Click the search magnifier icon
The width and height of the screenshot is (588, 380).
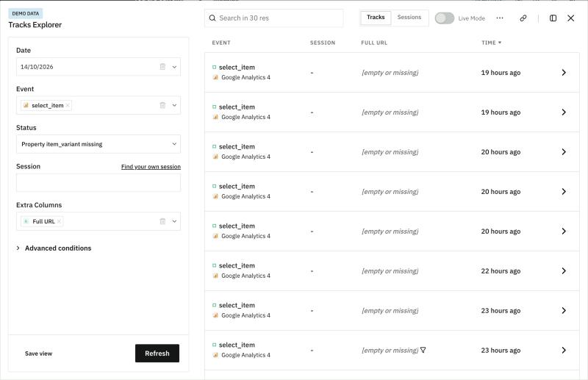[212, 18]
